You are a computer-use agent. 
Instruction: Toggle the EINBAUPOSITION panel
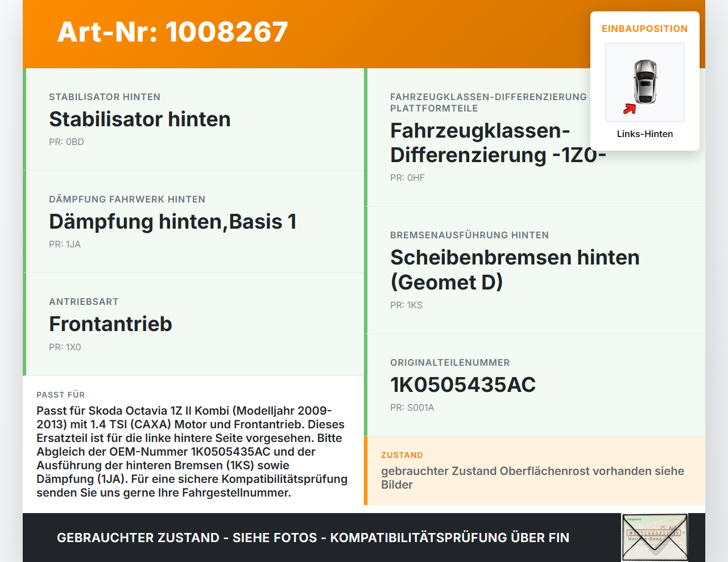pyautogui.click(x=644, y=28)
